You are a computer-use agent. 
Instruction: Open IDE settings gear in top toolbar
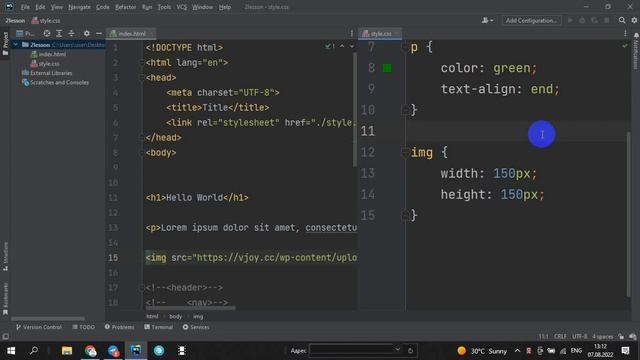[634, 20]
